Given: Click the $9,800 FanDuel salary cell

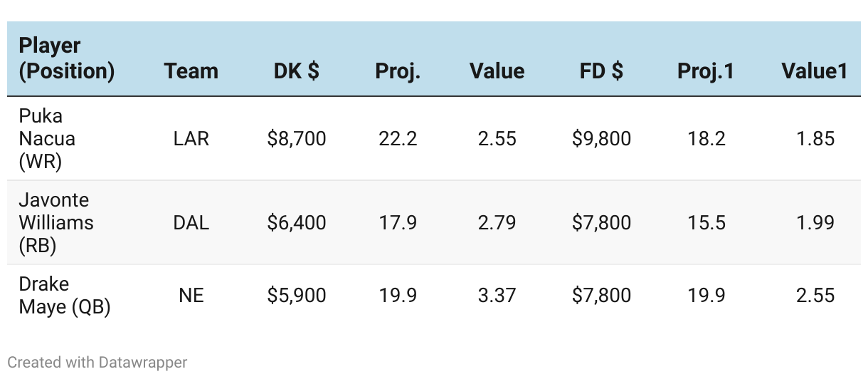Looking at the screenshot, I should pyautogui.click(x=601, y=138).
